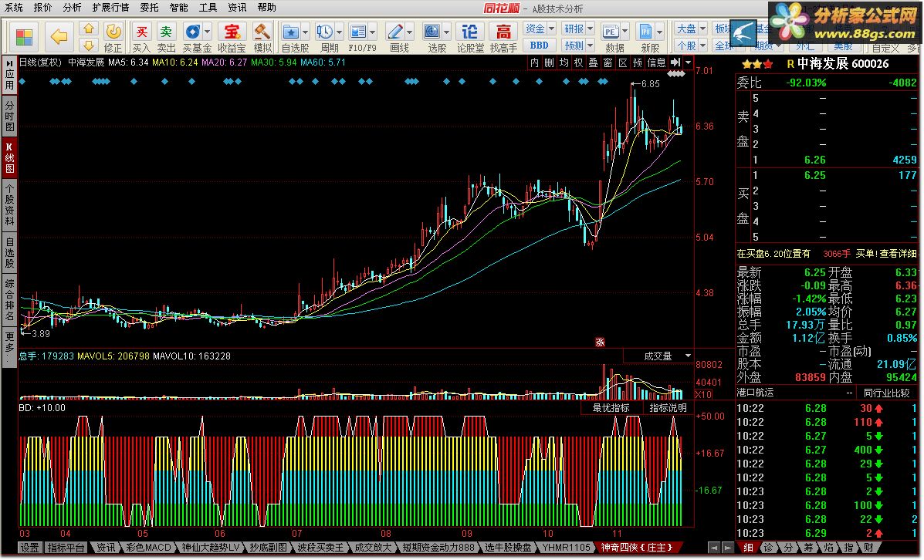Click the 设置 button
The height and width of the screenshot is (560, 924).
(30, 548)
